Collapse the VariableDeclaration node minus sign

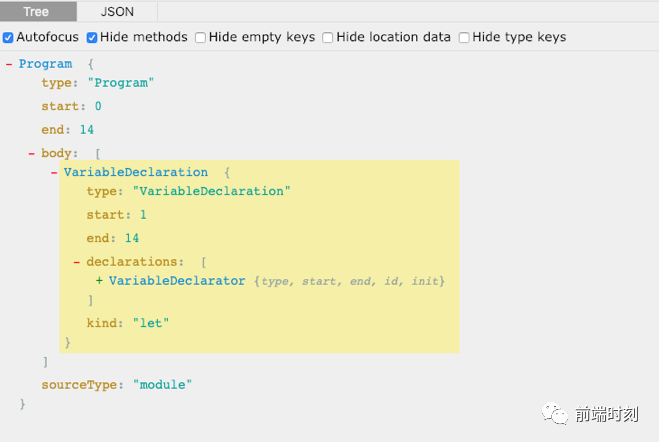click(x=54, y=173)
